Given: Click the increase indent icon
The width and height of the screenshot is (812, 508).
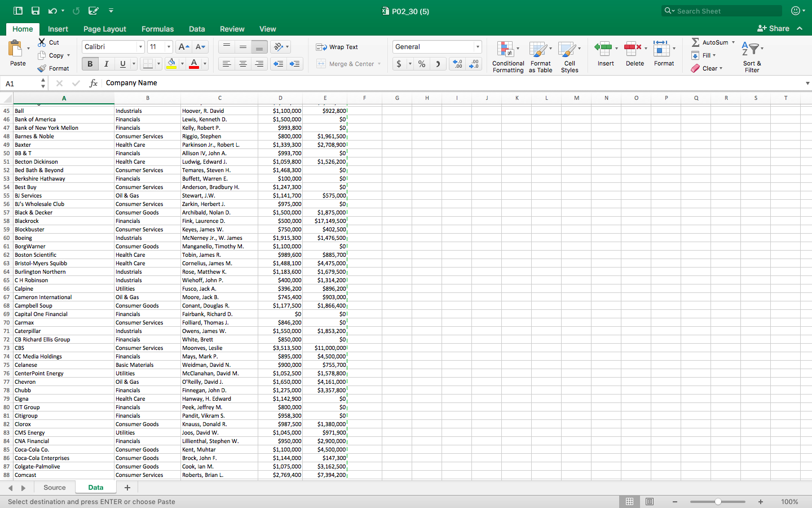Looking at the screenshot, I should (295, 64).
